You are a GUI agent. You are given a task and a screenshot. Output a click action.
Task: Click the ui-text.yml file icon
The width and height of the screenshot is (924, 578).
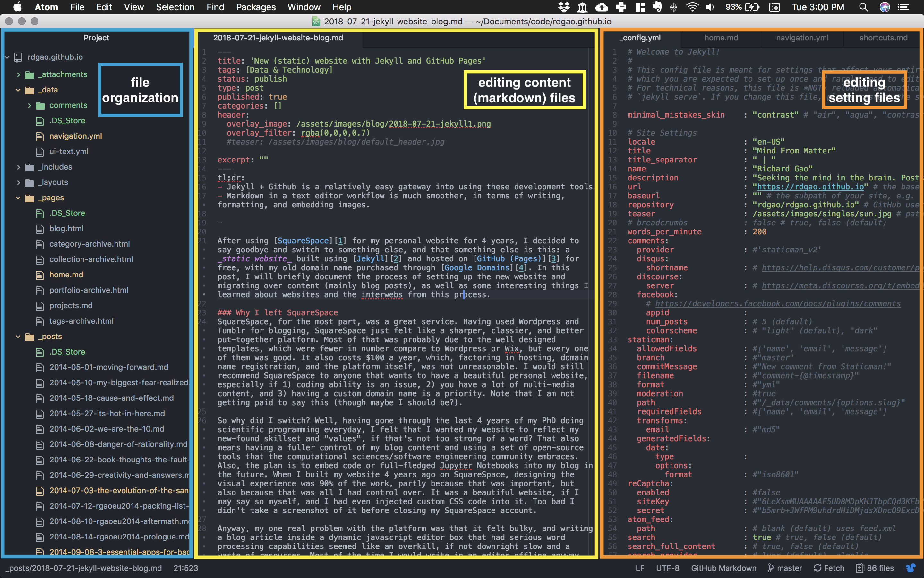click(40, 152)
